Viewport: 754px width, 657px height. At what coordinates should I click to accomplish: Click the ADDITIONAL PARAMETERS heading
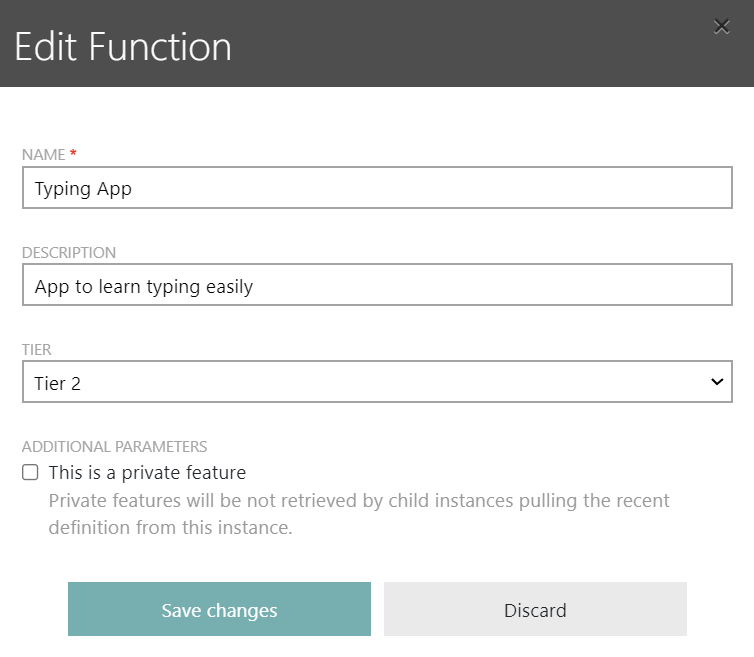114,447
